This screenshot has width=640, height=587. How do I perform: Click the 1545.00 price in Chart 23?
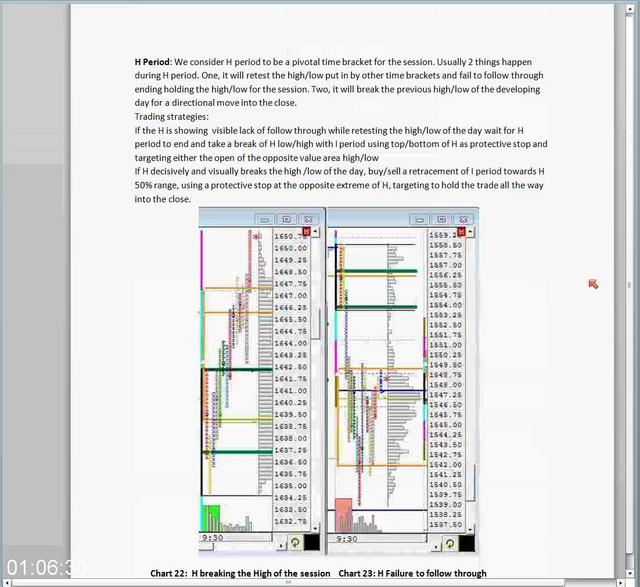[x=446, y=425]
